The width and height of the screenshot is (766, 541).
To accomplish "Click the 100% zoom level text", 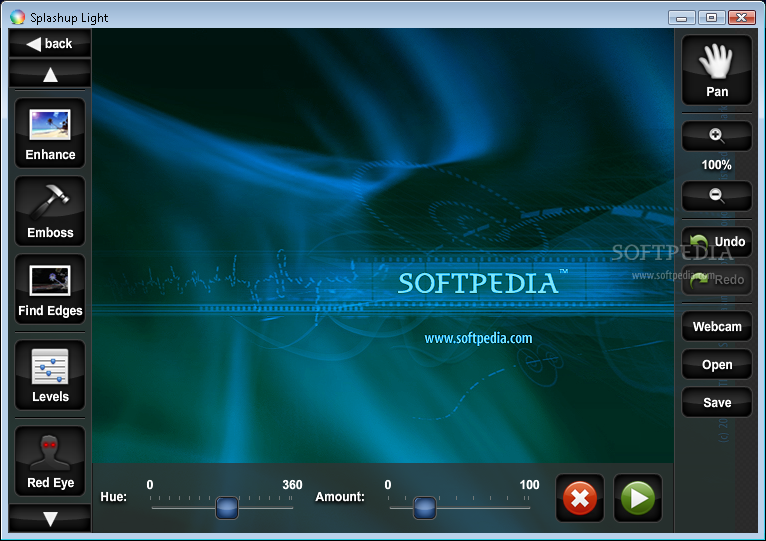I will point(717,165).
